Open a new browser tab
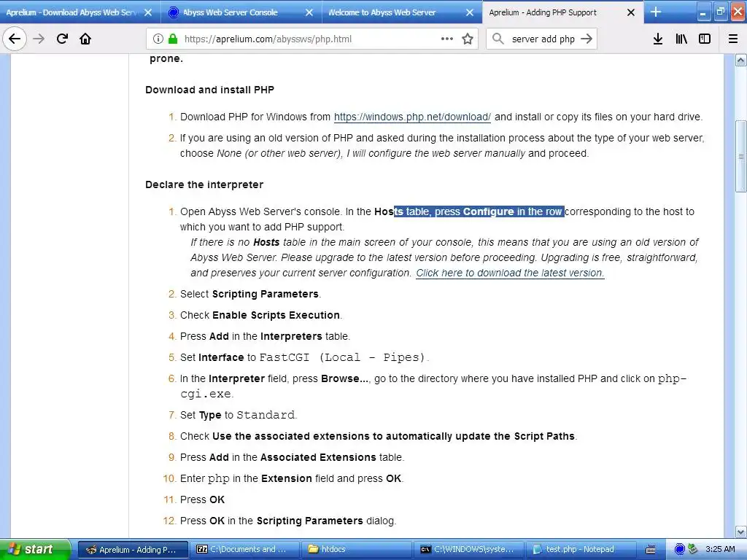Viewport: 747px width, 560px height. coord(656,12)
